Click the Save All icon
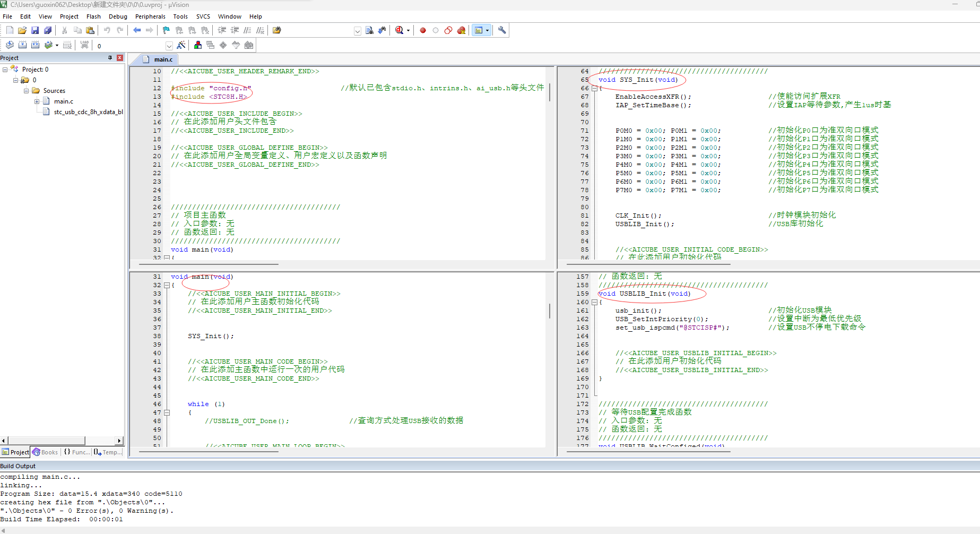 (48, 30)
